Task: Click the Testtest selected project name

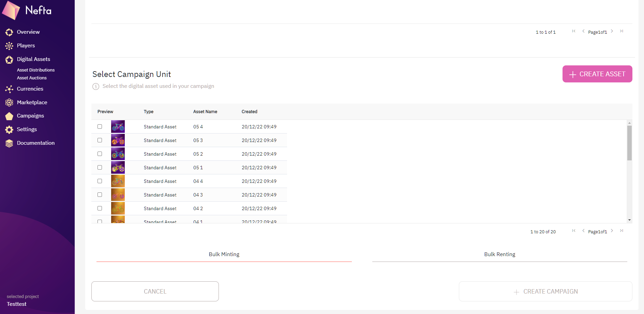Action: point(17,304)
